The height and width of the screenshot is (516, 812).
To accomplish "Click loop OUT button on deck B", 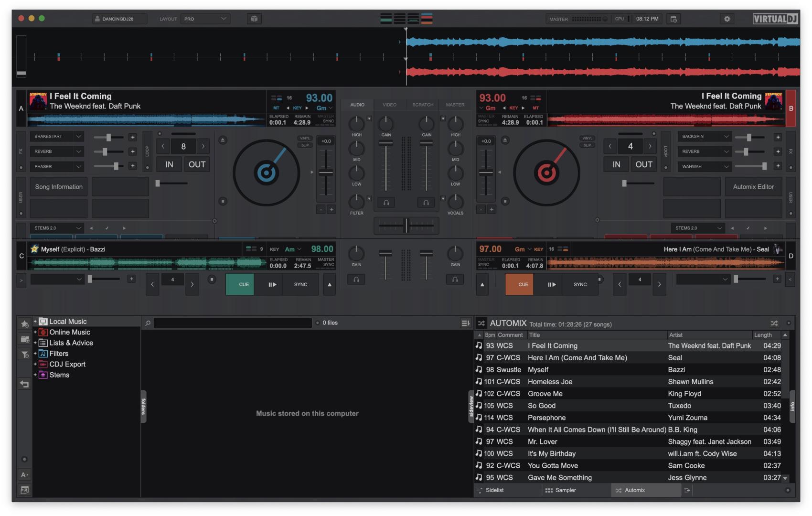I will click(x=643, y=164).
